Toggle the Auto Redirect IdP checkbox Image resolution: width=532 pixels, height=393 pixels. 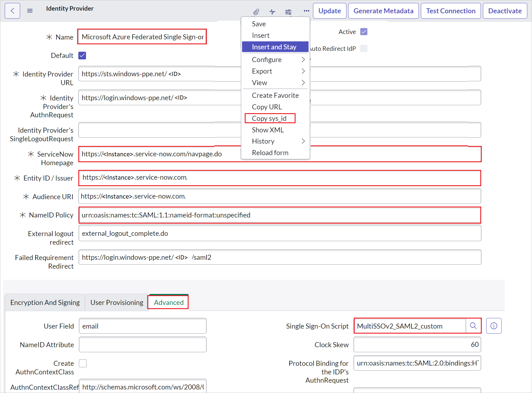click(x=364, y=48)
